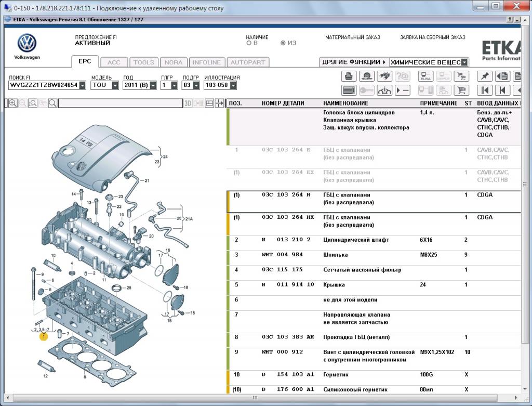
Task: Open the ИЛЛЮСТРАЦИЯ dropdown showing 103-050
Action: (x=233, y=85)
